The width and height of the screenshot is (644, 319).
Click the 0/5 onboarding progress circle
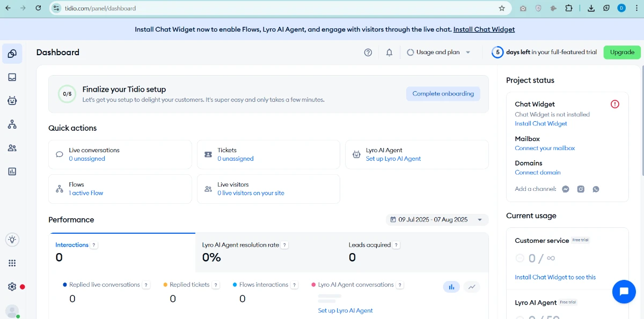(67, 94)
